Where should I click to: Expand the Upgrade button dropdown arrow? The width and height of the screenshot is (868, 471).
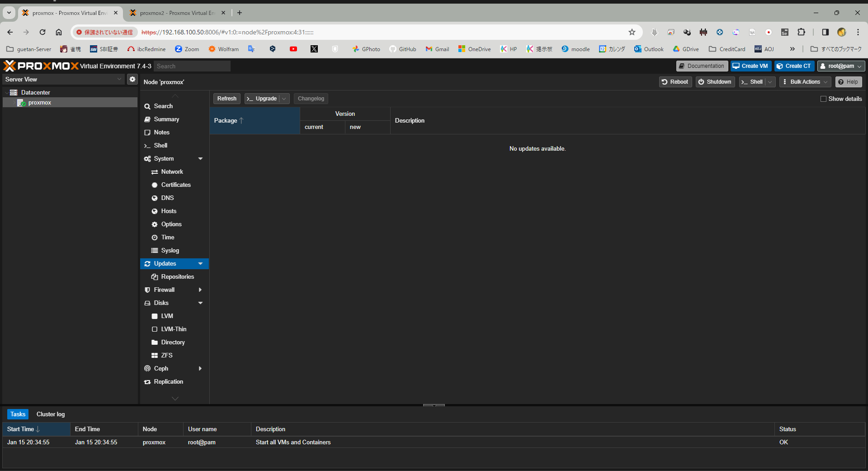tap(284, 99)
